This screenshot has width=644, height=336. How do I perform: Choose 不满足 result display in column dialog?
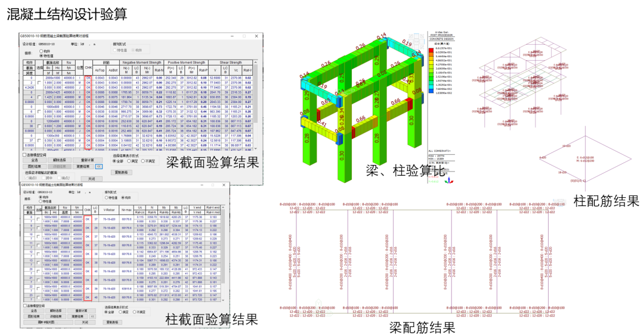click(134, 312)
